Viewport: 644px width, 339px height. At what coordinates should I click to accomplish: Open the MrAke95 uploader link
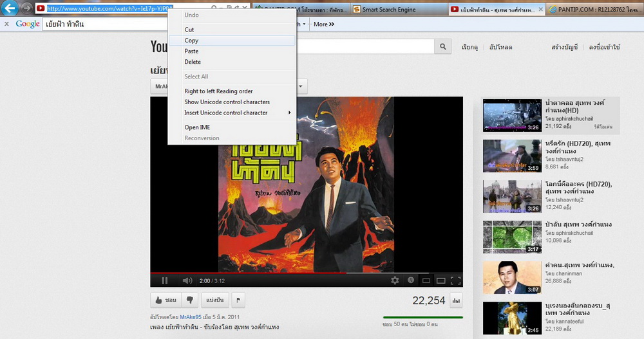coord(191,317)
